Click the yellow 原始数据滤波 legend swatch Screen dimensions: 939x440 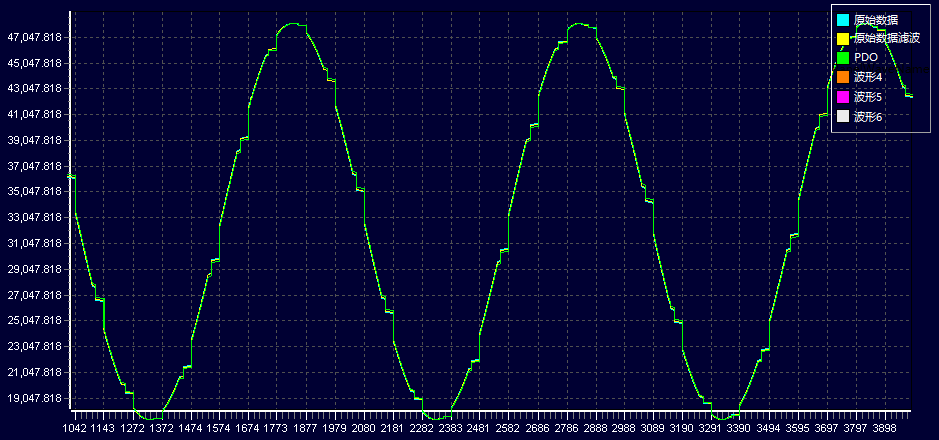(843, 39)
